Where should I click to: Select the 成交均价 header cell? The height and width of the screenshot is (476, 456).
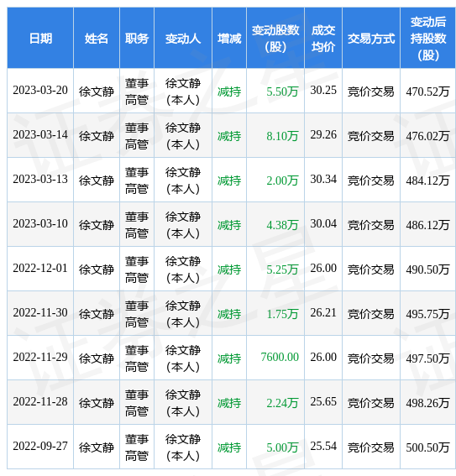[x=323, y=39]
